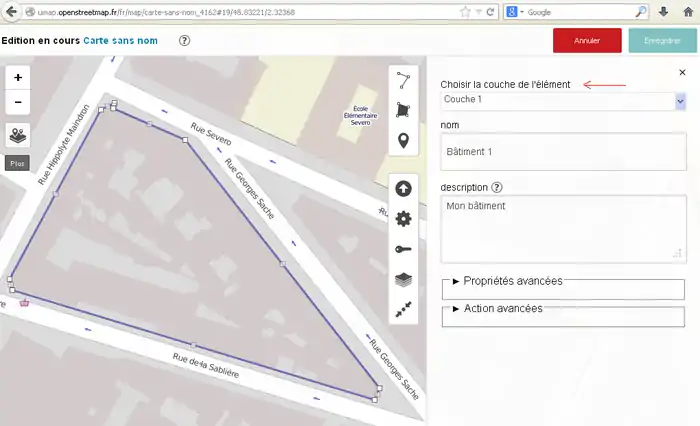
Task: Click the center and zoom limits icon
Action: click(403, 310)
